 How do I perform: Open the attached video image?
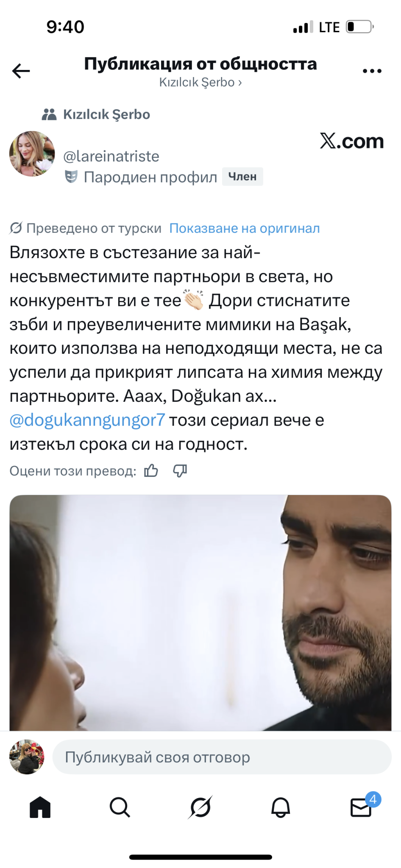200,612
